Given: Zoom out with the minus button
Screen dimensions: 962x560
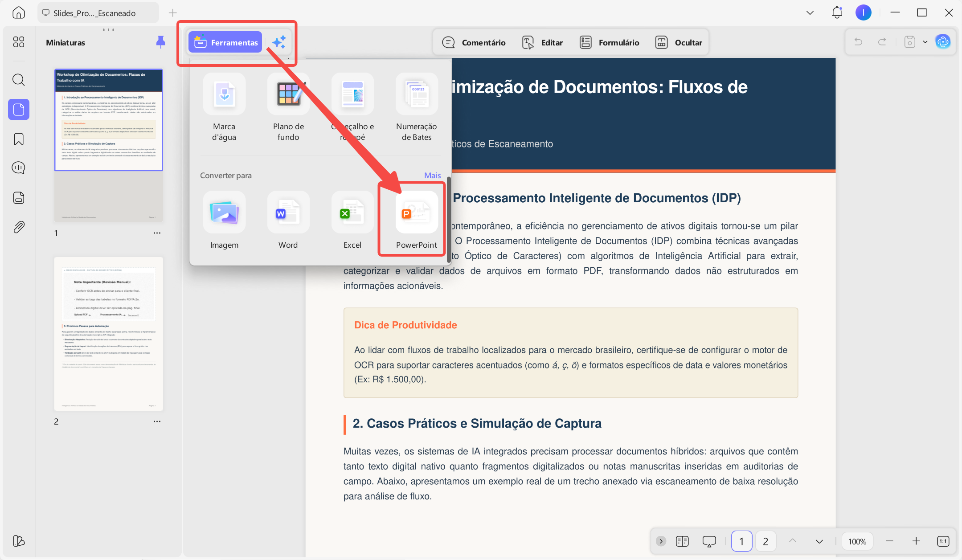Looking at the screenshot, I should [889, 541].
